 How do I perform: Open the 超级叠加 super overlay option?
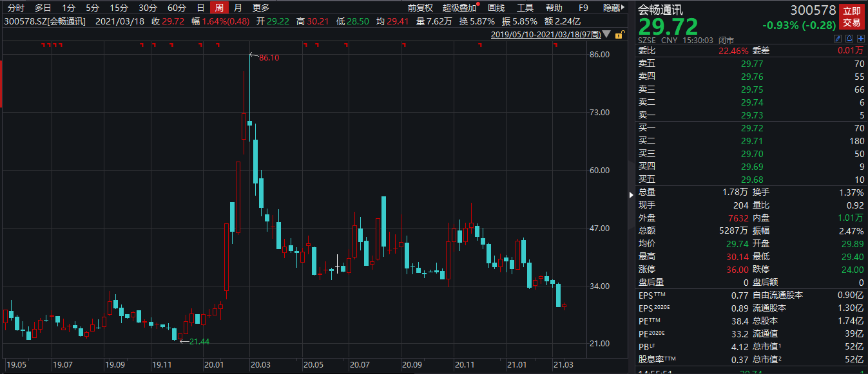460,8
